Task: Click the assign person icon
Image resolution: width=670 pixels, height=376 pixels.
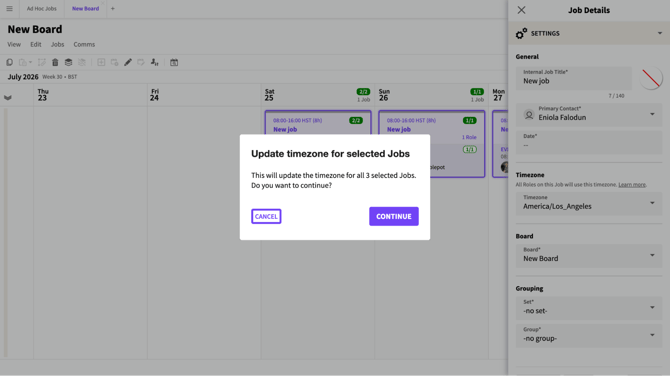Action: 155,62
